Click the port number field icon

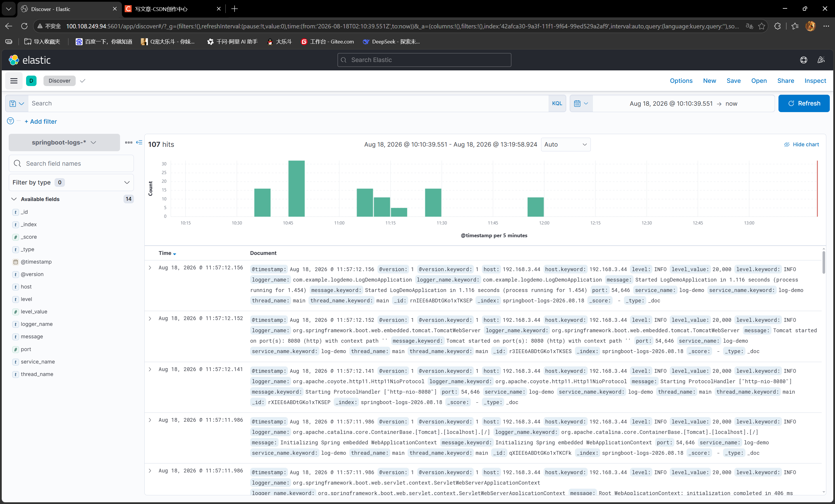click(16, 349)
